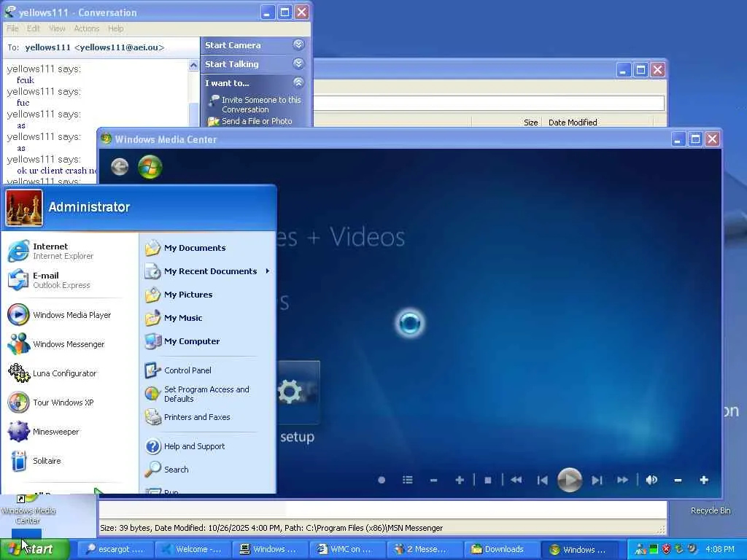Open File menu in Conversation window

pos(12,28)
